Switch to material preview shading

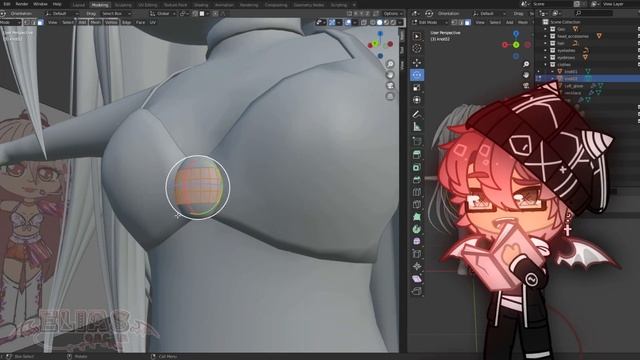[x=387, y=22]
